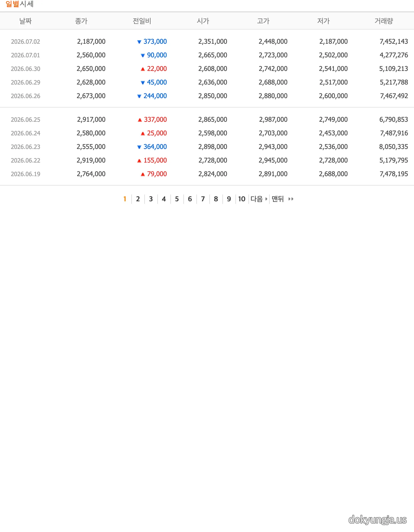Select date cell 2026.07.01

click(25, 55)
